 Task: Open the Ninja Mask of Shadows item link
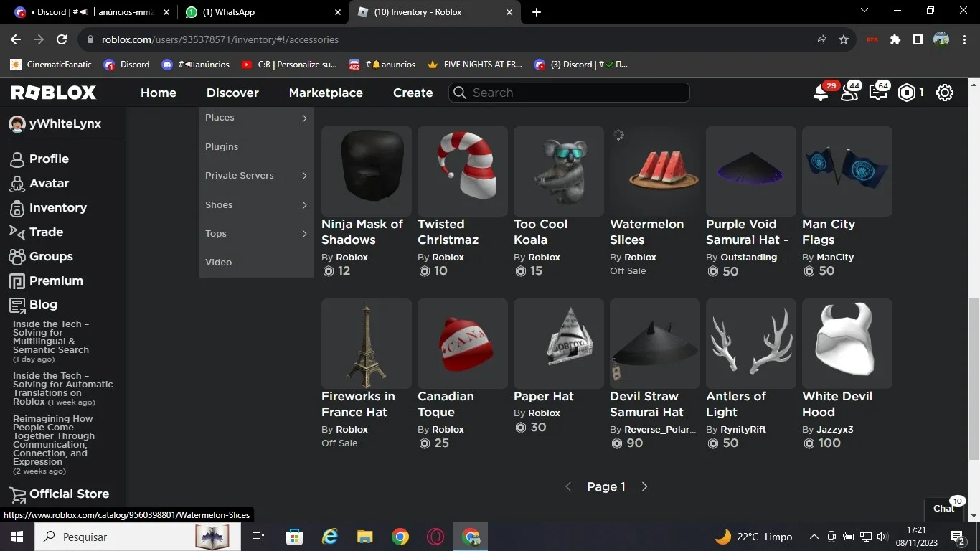[x=362, y=232]
